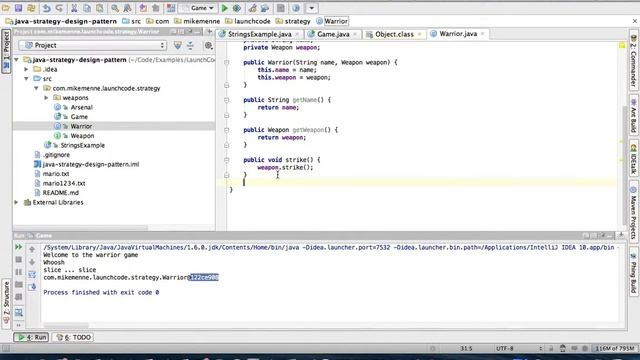Viewport: 640px width, 360px height.
Task: Click the up stack trace arrow in Run panel
Action: [x=32, y=249]
